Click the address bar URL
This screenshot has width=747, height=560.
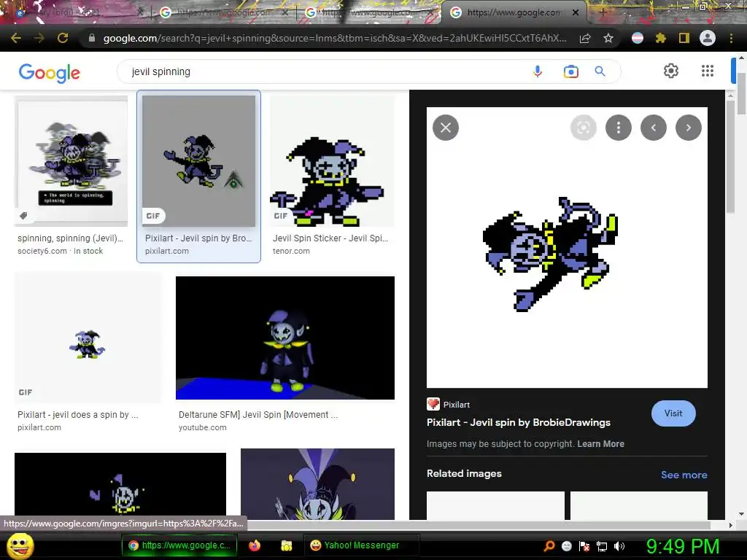(334, 38)
